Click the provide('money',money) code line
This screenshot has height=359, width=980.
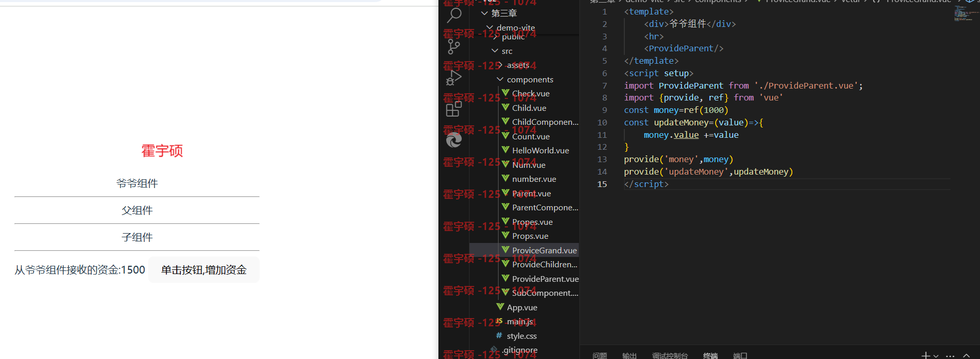click(678, 159)
